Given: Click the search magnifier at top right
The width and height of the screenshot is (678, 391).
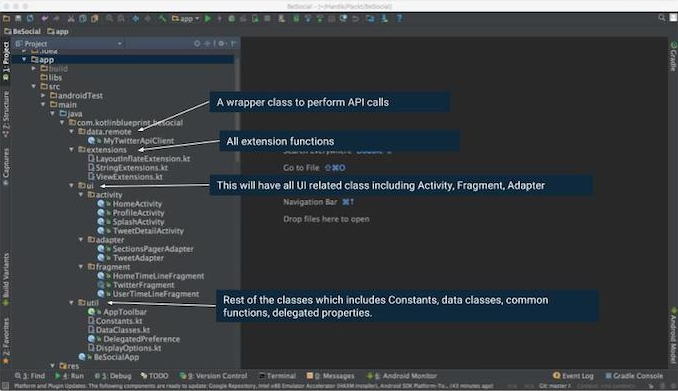Looking at the screenshot, I should pyautogui.click(x=662, y=18).
